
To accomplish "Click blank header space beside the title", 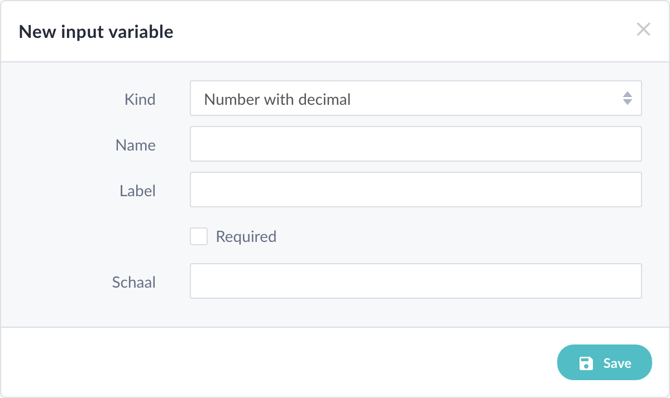I will point(402,31).
